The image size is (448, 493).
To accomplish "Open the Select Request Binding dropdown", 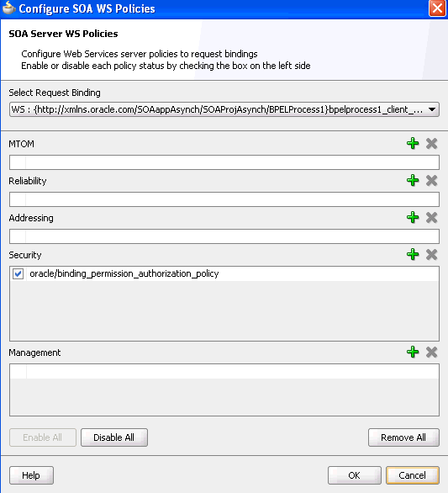I will tap(224, 109).
